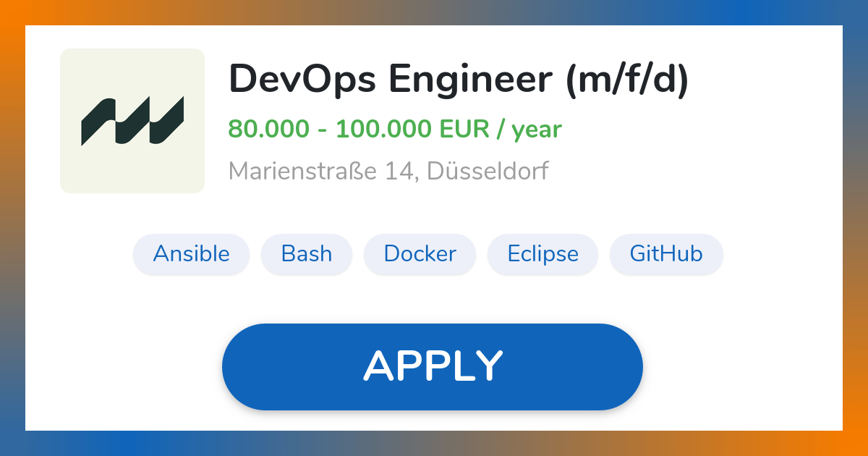Apply for the DevOps Engineer position
This screenshot has height=456, width=868.
coord(433,366)
